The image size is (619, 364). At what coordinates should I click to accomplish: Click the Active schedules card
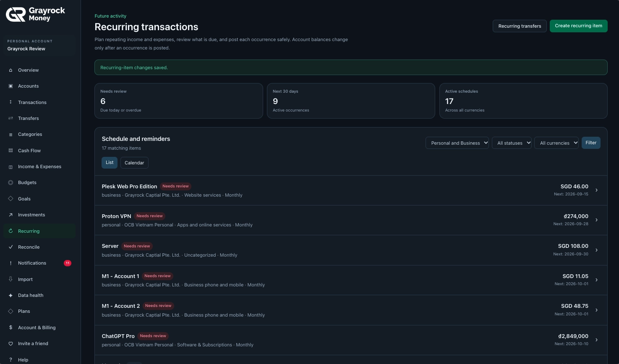523,101
